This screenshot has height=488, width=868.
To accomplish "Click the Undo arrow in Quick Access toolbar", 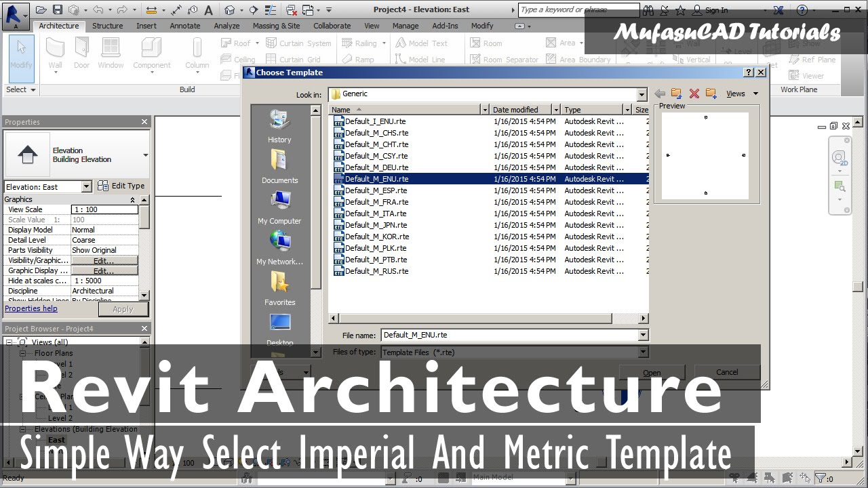I will pos(98,10).
